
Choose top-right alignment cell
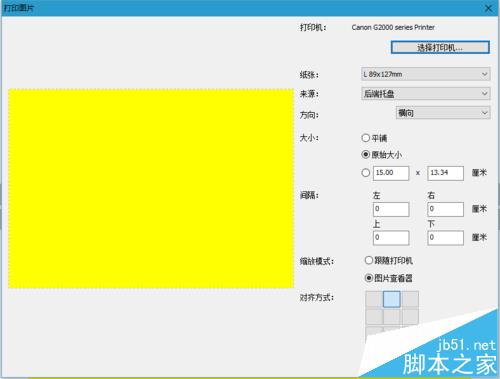(410, 299)
